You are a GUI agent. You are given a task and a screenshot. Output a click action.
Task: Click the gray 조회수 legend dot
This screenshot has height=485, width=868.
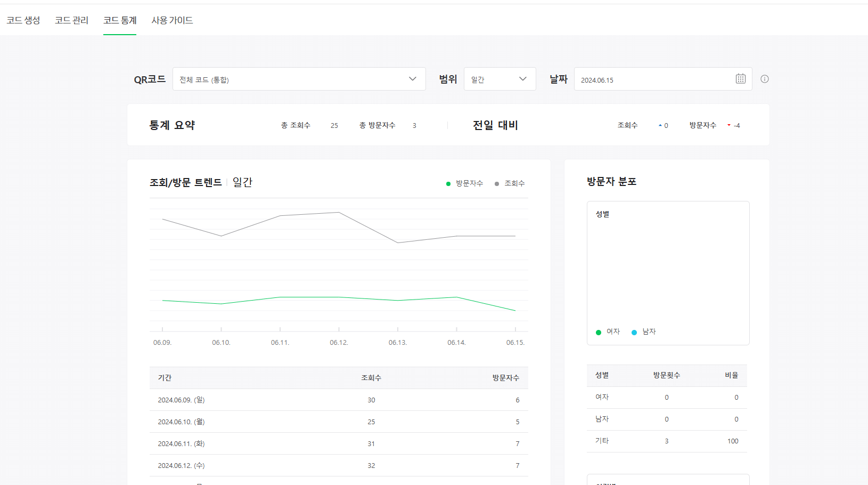pyautogui.click(x=496, y=183)
